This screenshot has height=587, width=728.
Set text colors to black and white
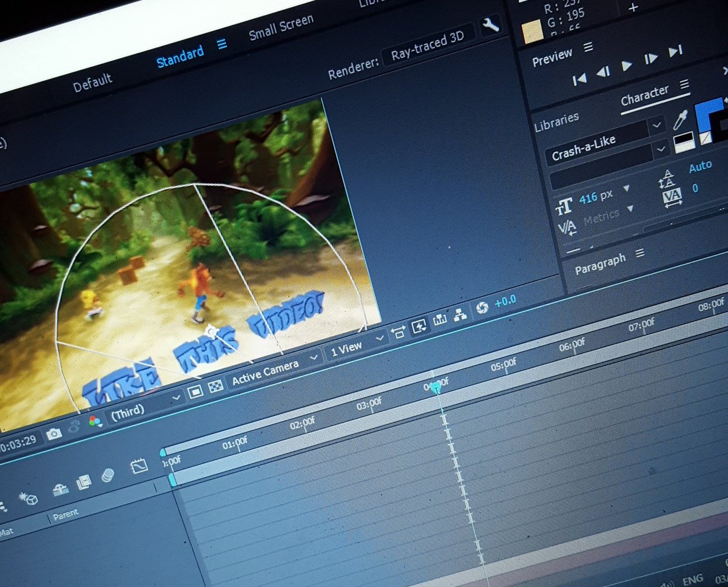pyautogui.click(x=683, y=142)
